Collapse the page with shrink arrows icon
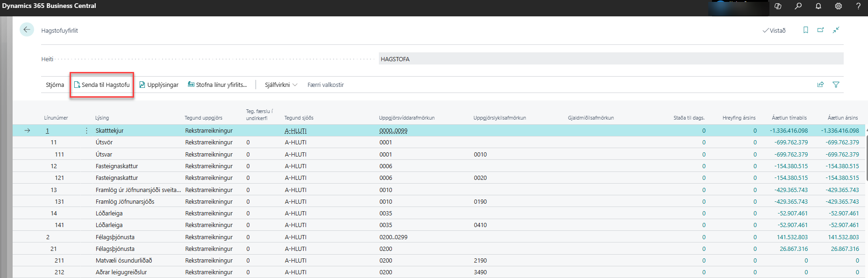Screen dimensions: 868x278 tap(836, 30)
